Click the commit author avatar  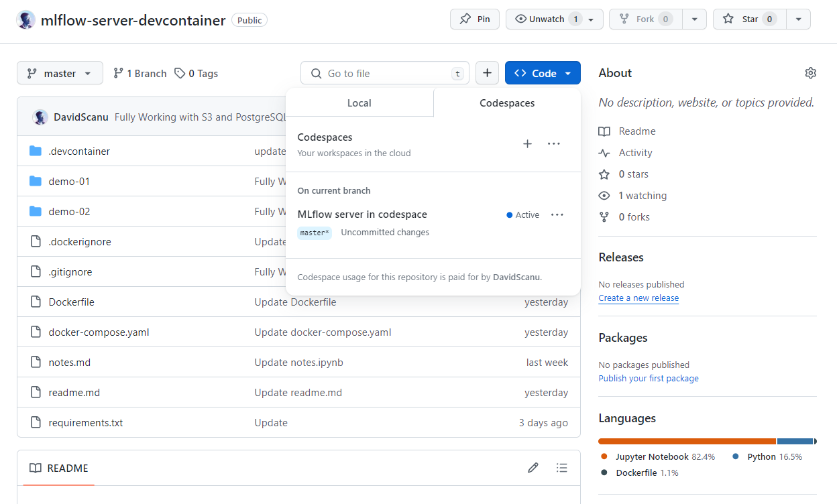tap(40, 117)
